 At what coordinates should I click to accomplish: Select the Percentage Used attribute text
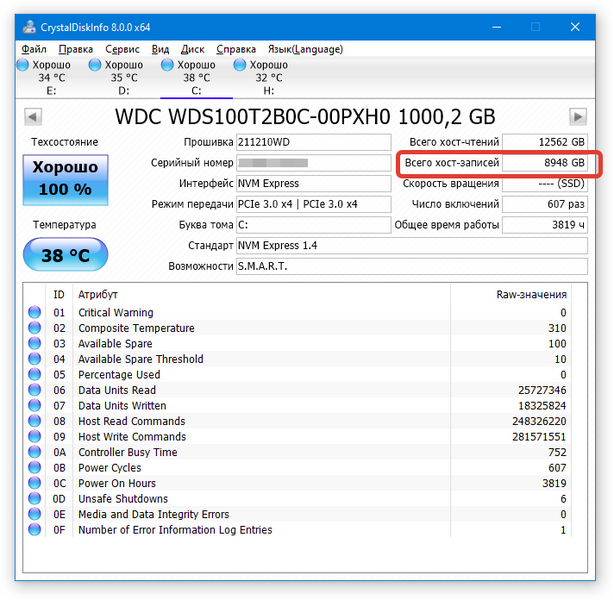119,374
